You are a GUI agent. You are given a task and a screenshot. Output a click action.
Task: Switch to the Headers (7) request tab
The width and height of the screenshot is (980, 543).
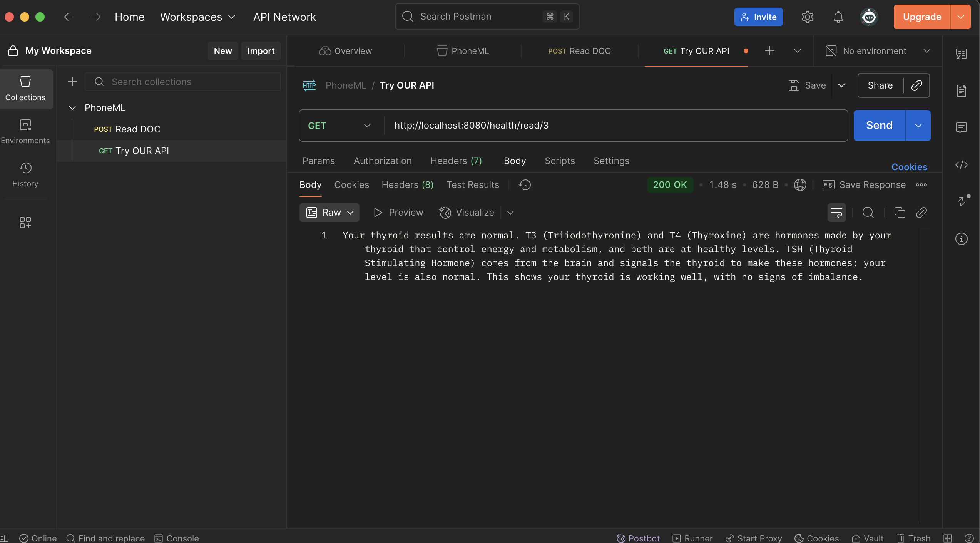[456, 161]
